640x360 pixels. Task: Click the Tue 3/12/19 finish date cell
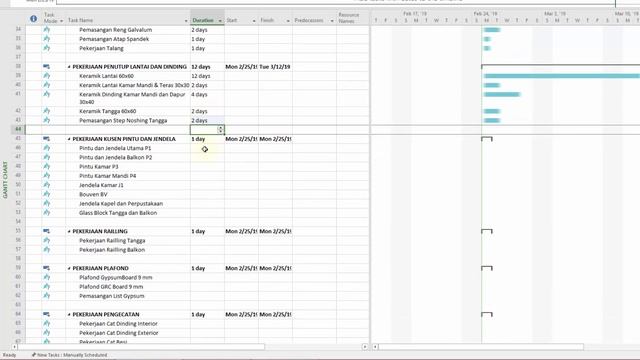[275, 67]
